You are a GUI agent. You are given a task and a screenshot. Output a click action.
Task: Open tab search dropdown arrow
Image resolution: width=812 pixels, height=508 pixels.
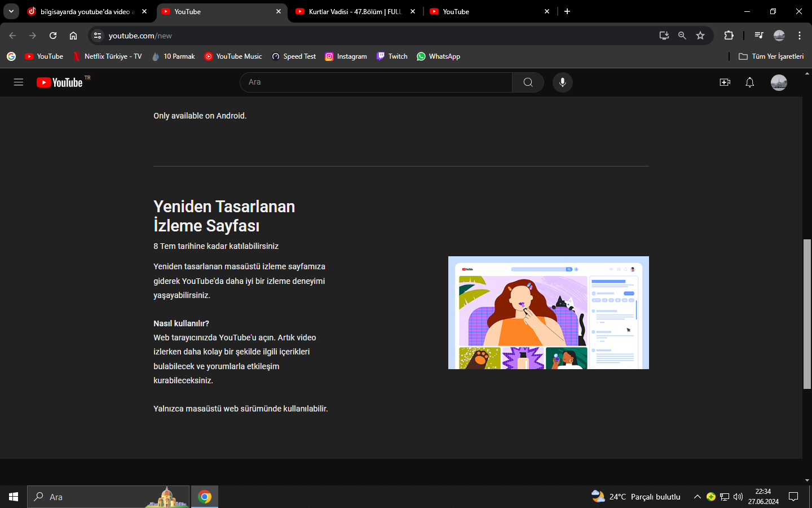point(11,11)
